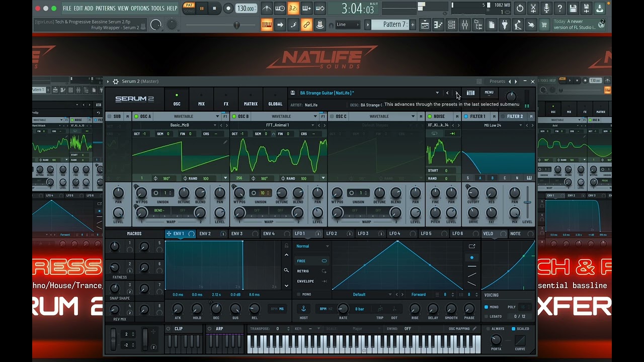
Task: Enable FILTER 2 switch
Action: click(503, 117)
